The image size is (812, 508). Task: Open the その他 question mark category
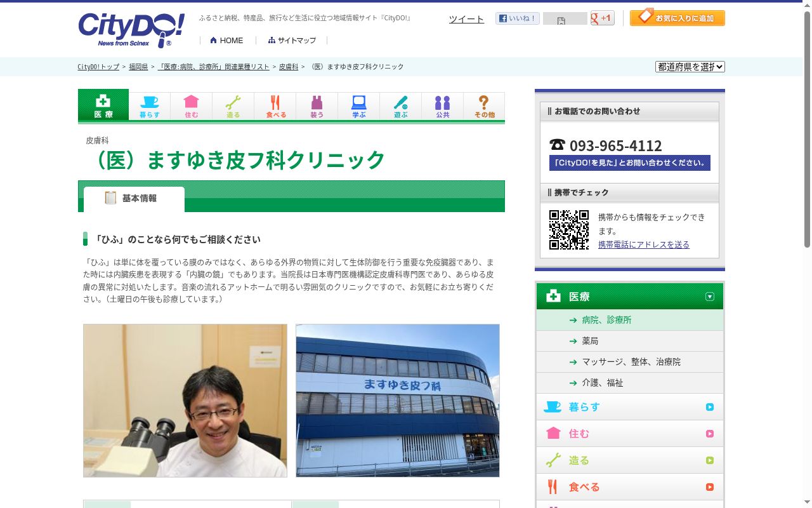pos(484,106)
